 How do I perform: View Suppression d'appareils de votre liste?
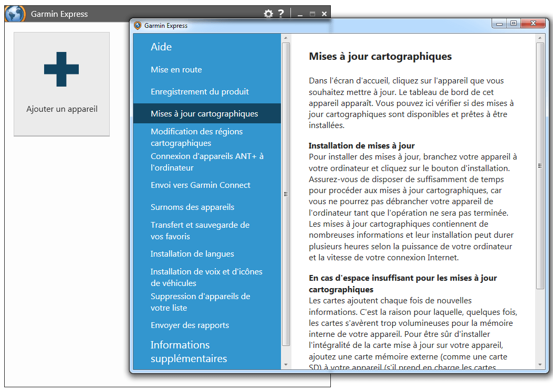pos(200,302)
